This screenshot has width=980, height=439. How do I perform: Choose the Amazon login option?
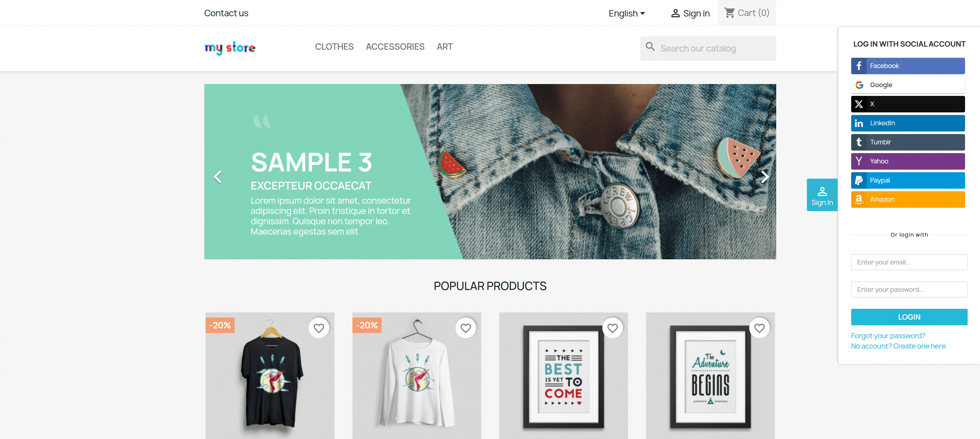point(908,199)
